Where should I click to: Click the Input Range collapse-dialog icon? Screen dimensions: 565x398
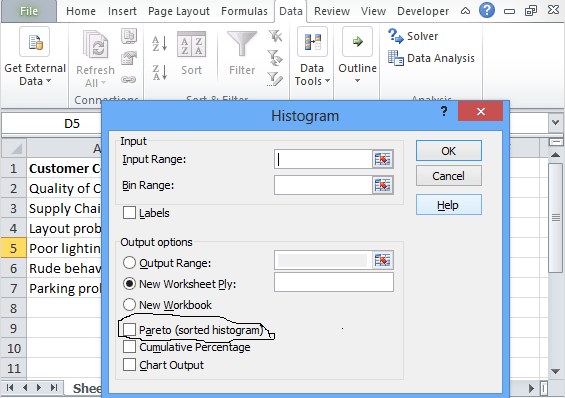[382, 159]
